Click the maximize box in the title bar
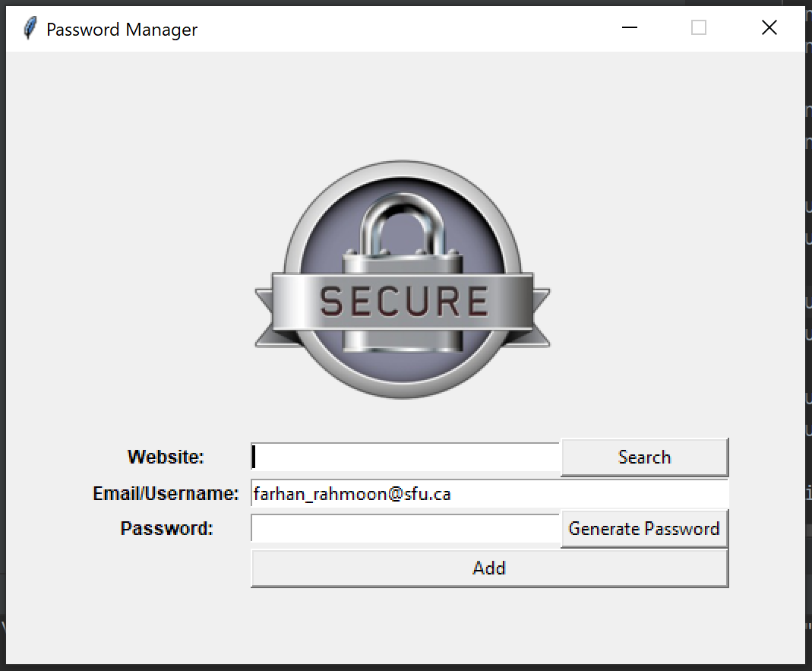 click(x=699, y=28)
